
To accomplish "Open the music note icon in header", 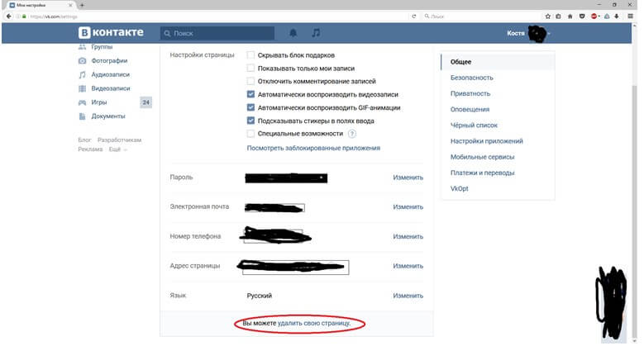I will [x=315, y=33].
